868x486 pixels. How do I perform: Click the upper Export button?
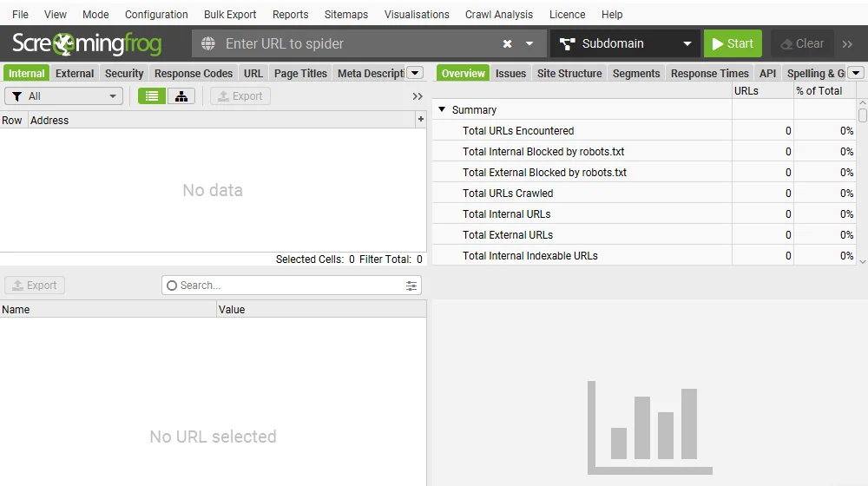(240, 96)
